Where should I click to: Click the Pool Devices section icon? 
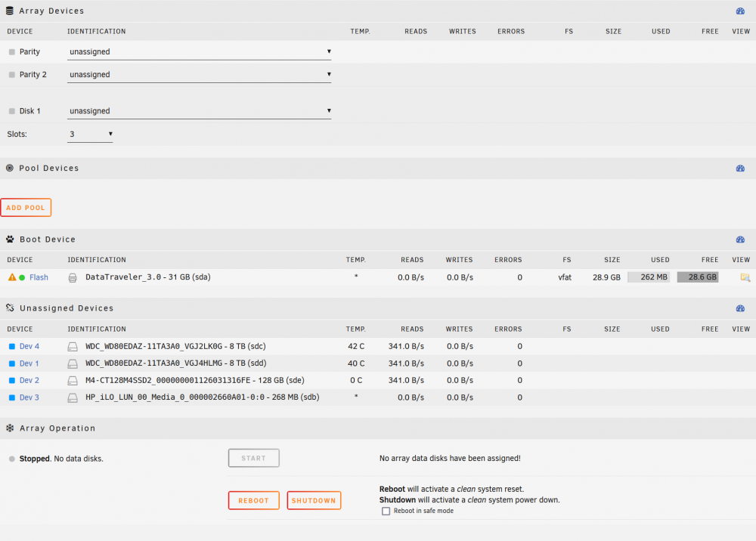coord(10,168)
